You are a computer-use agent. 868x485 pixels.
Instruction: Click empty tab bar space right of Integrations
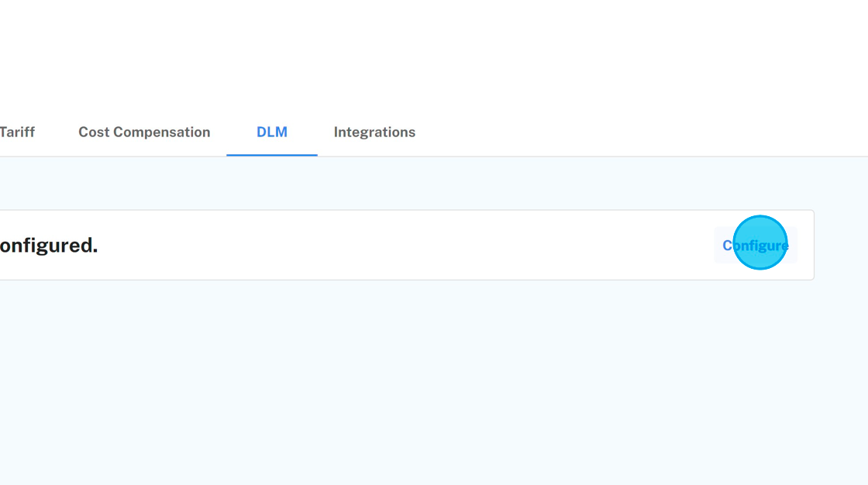[x=620, y=132]
